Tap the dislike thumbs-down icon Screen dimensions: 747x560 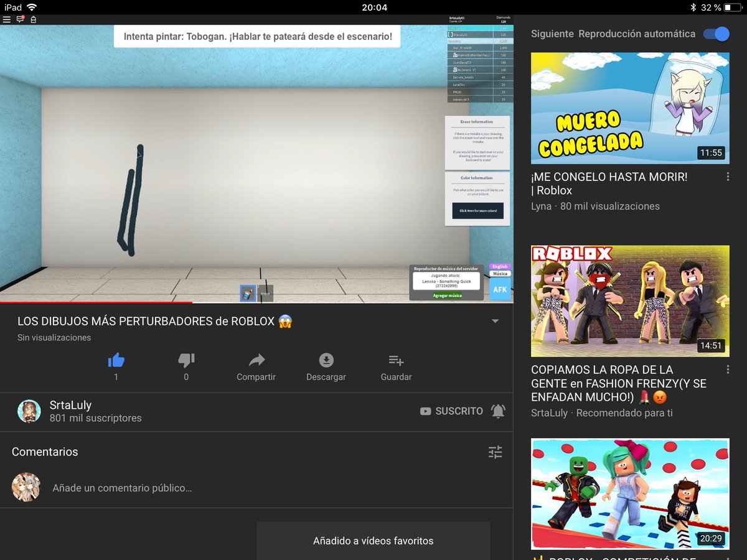tap(186, 360)
